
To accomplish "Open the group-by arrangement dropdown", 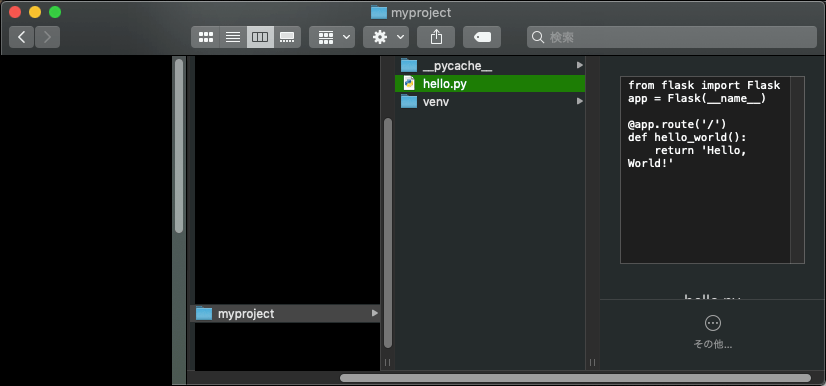I will (x=332, y=37).
